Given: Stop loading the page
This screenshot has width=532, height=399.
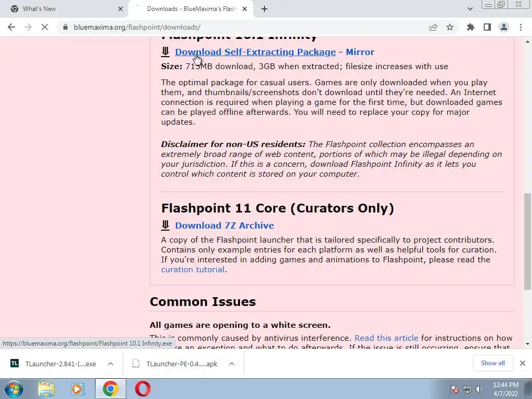Looking at the screenshot, I should click(x=45, y=27).
